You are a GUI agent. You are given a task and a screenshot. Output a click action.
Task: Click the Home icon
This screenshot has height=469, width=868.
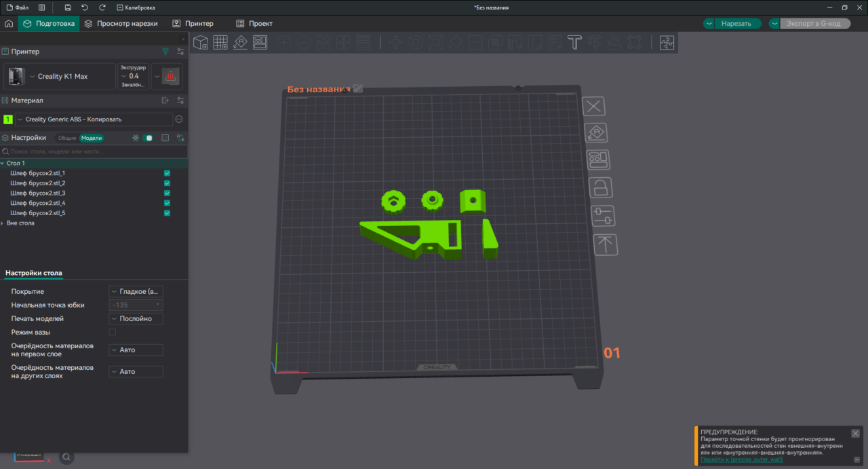(9, 23)
